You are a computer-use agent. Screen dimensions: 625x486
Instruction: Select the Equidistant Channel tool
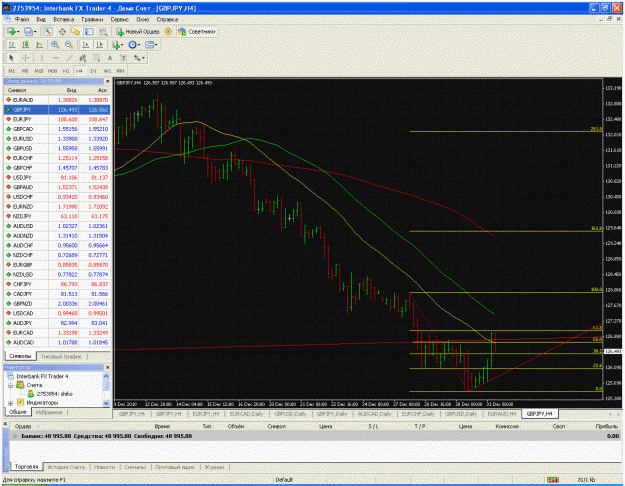83,58
